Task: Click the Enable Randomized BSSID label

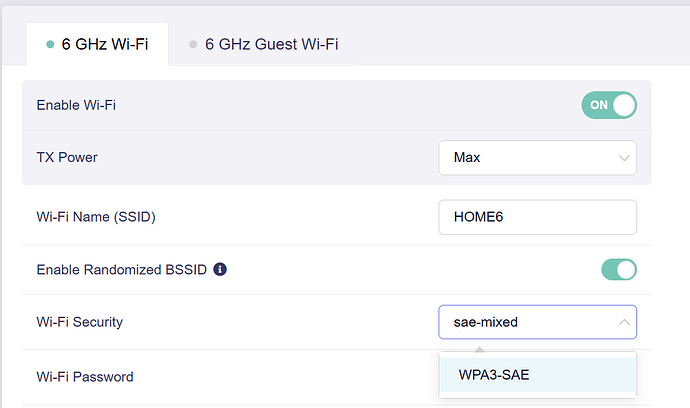Action: [x=121, y=269]
